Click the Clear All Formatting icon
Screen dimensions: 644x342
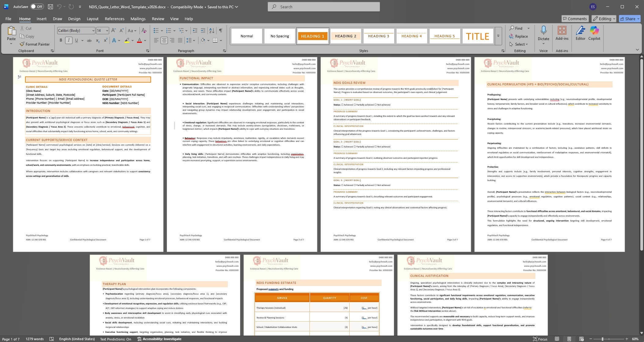(144, 30)
